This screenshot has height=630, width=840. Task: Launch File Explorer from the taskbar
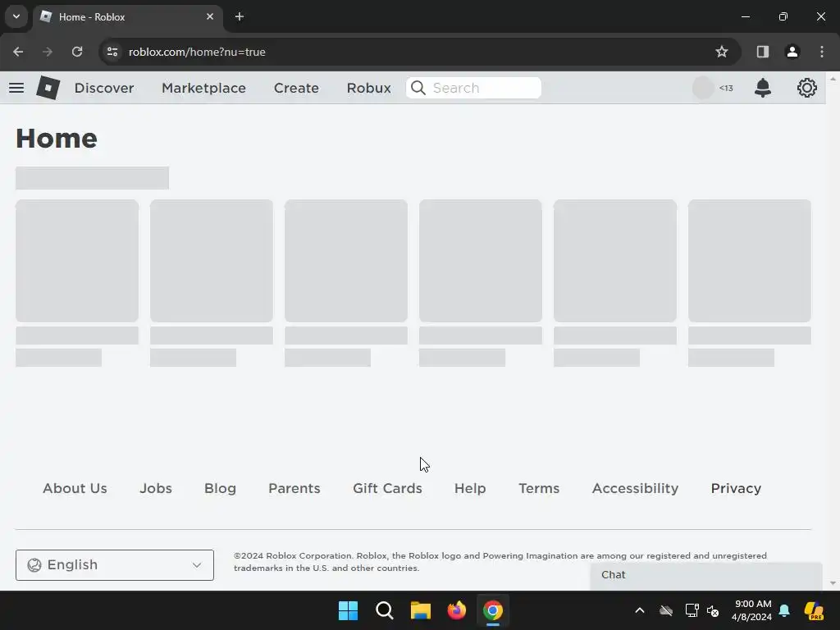point(421,610)
